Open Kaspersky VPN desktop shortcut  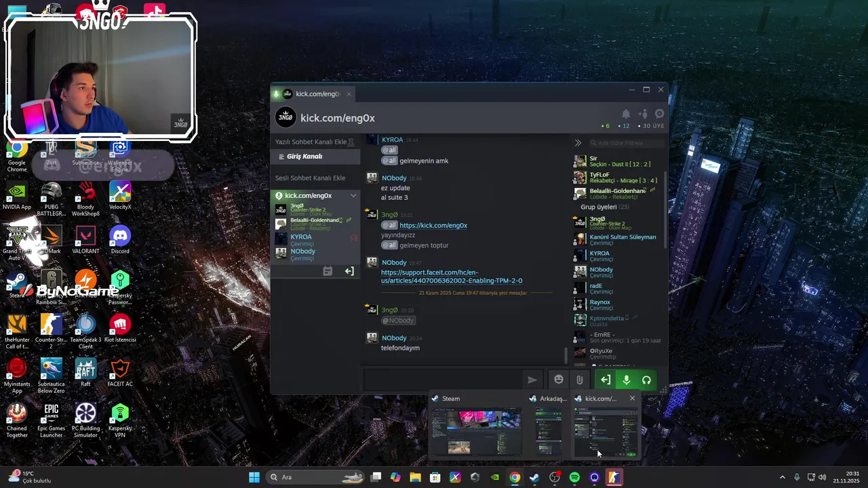click(x=120, y=421)
